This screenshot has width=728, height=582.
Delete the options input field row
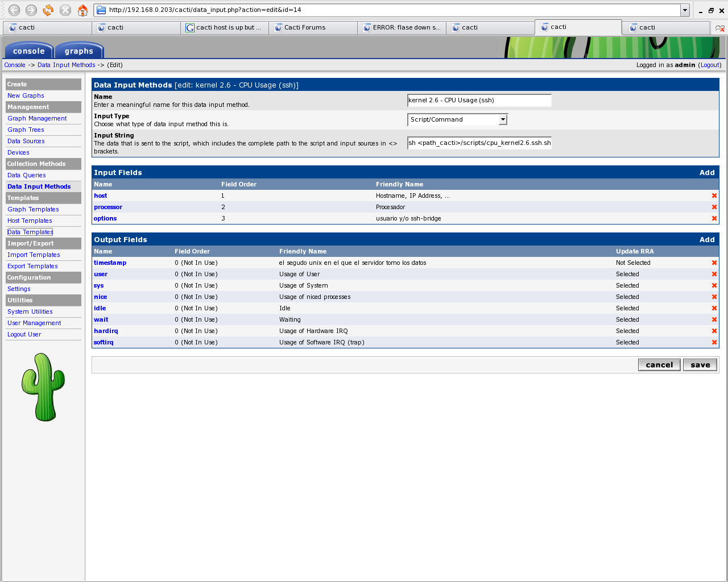(x=714, y=218)
